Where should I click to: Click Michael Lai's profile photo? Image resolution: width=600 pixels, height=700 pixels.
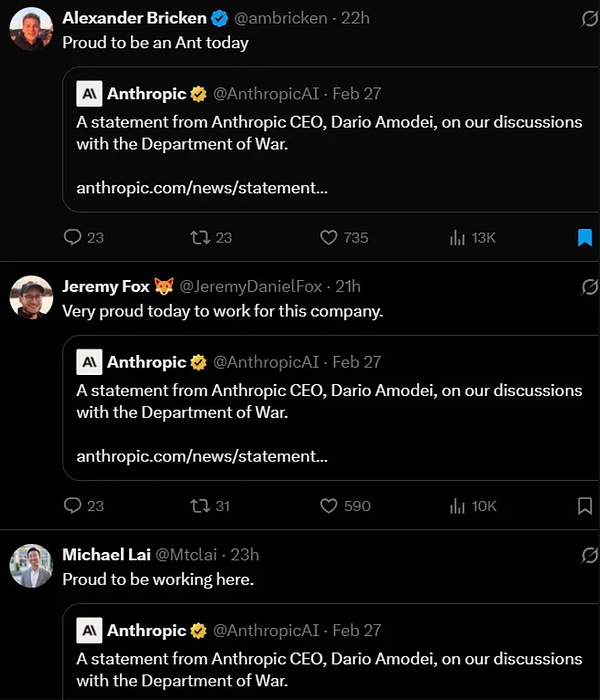[x=31, y=565]
